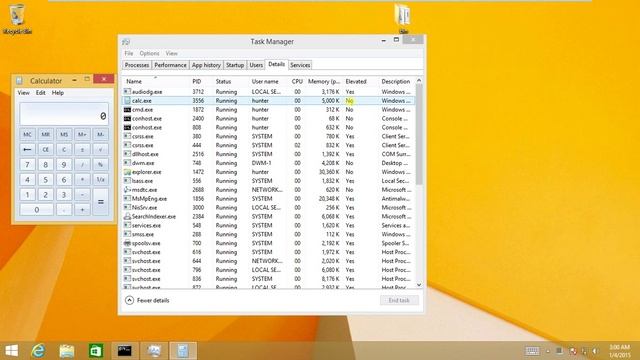Open File Explorer from taskbar
The image size is (640, 360).
tap(67, 351)
